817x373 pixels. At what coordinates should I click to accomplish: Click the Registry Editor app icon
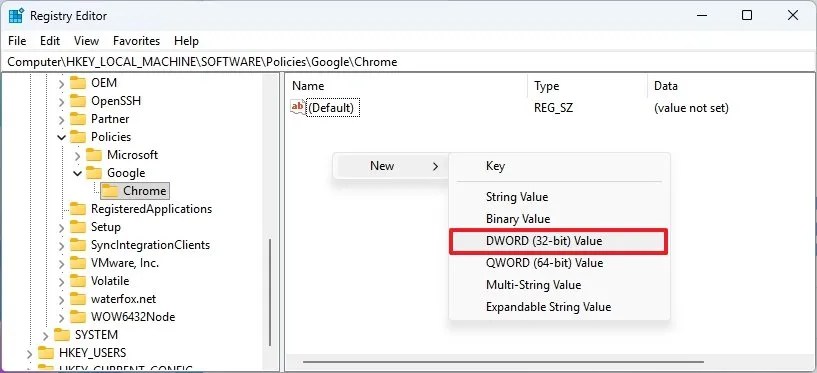click(x=16, y=16)
